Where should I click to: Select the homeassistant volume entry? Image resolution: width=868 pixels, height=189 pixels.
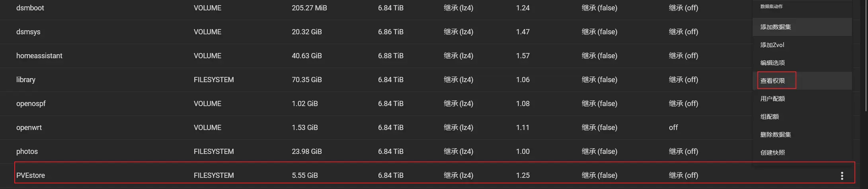coord(39,56)
